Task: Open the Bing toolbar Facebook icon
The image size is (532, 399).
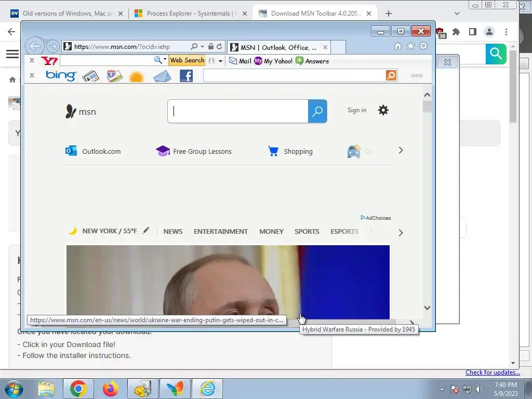Action: (187, 76)
